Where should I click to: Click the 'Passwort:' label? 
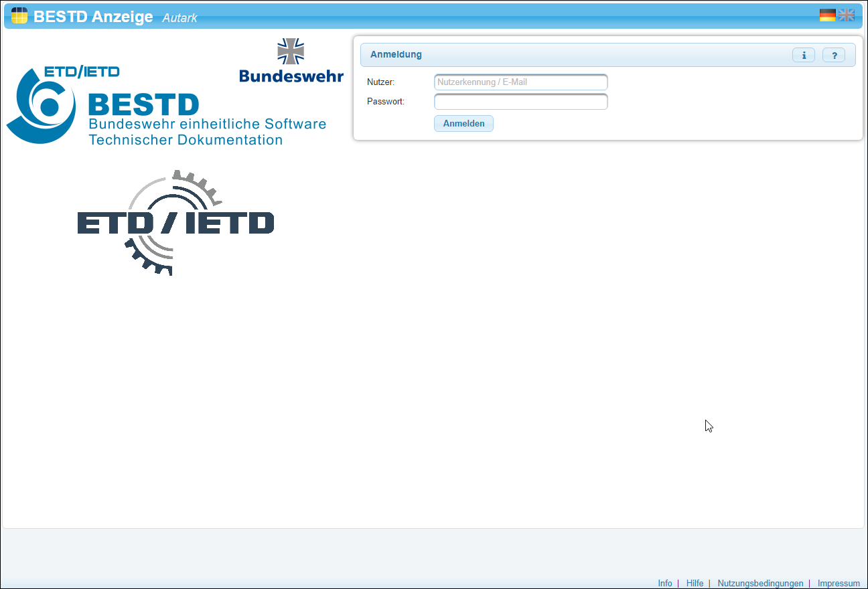pos(386,102)
